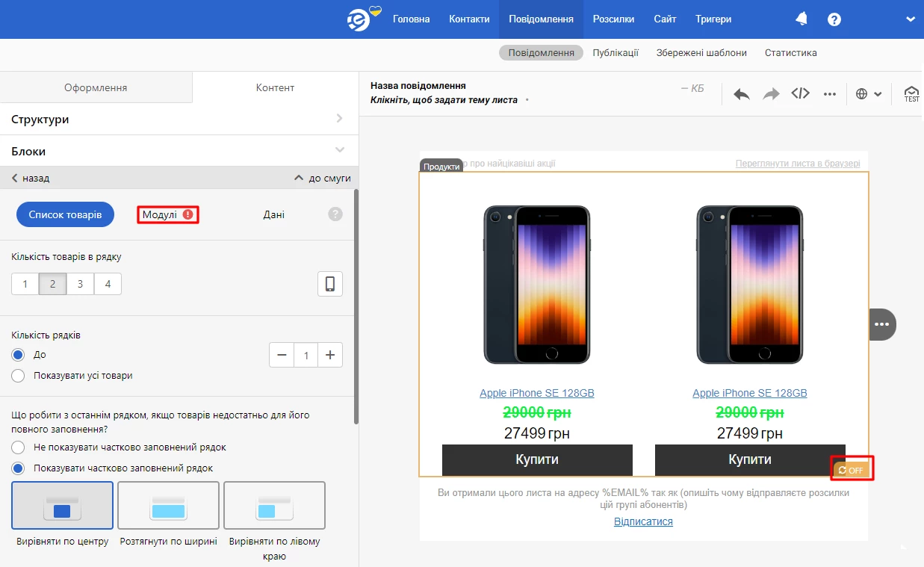The width and height of the screenshot is (924, 567).
Task: Toggle the sync OFF badge on product block
Action: pos(851,470)
